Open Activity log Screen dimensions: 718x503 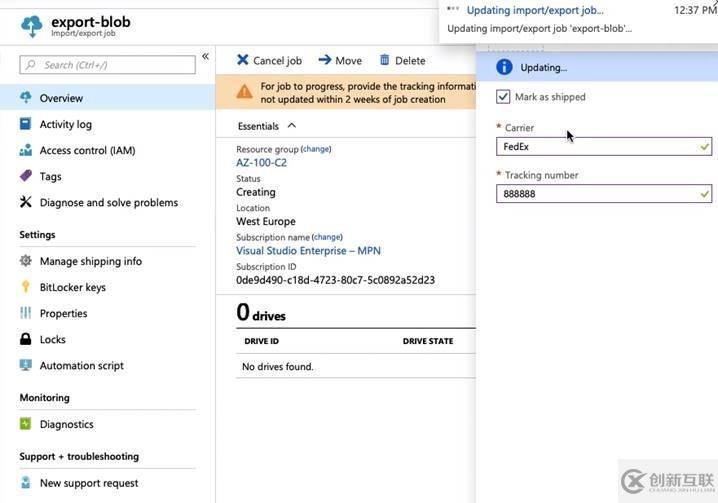65,124
